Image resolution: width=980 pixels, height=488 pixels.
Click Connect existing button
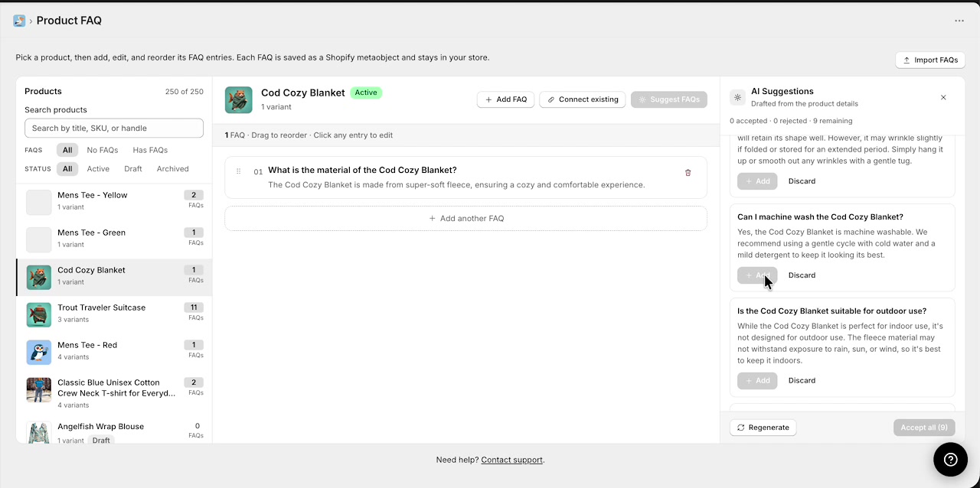583,99
